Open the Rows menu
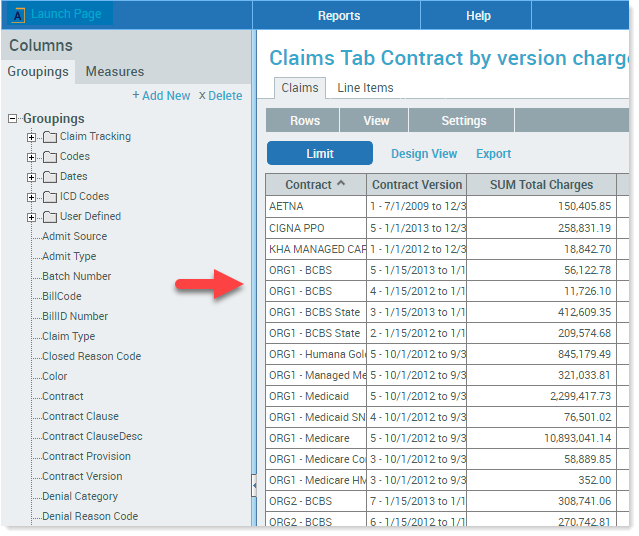 (x=305, y=121)
